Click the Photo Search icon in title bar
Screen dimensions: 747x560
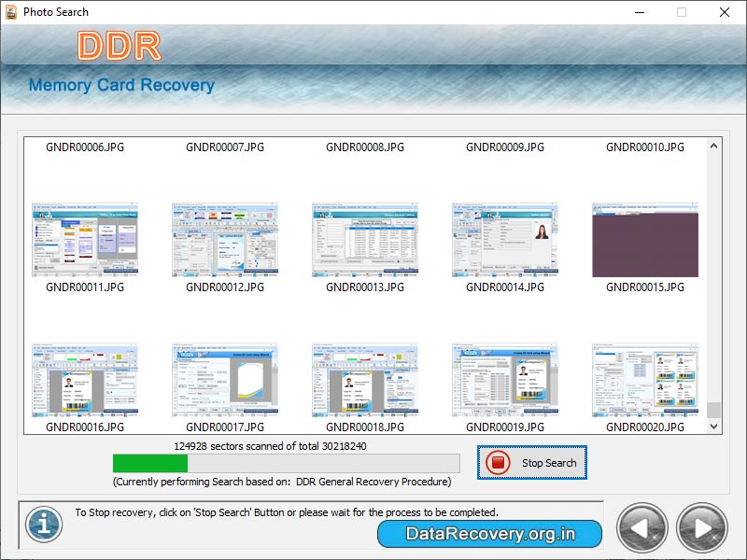11,12
